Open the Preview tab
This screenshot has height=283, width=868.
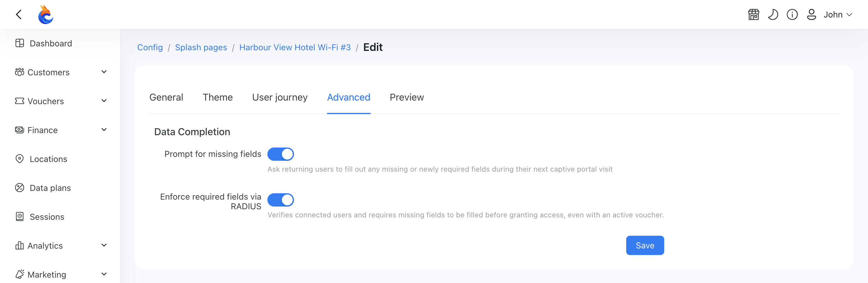[x=407, y=97]
